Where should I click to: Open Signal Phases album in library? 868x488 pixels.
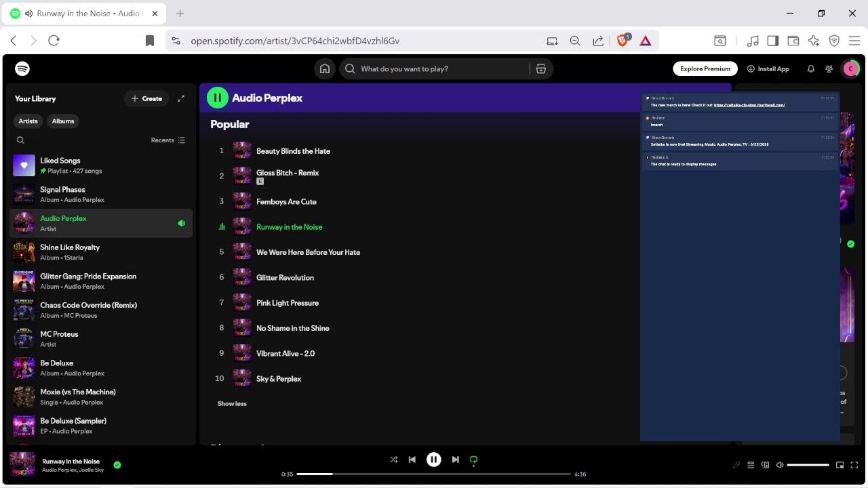coord(101,195)
